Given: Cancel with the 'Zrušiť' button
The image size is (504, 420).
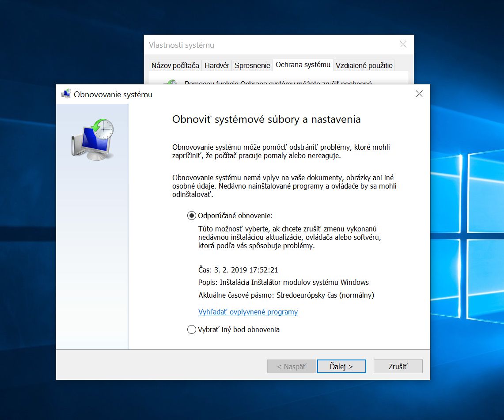Looking at the screenshot, I should tap(398, 366).
